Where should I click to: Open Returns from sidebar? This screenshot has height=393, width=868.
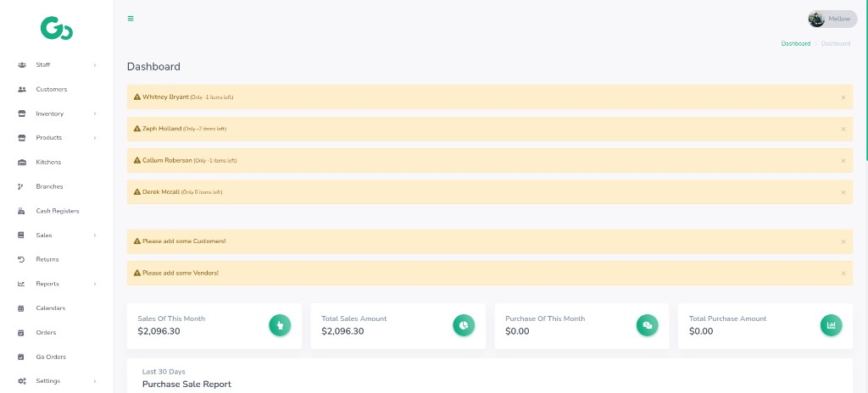pos(47,259)
